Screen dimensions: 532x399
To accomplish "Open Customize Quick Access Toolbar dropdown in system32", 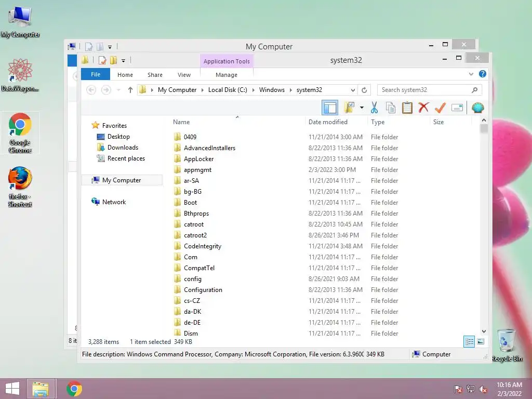I will click(x=123, y=61).
